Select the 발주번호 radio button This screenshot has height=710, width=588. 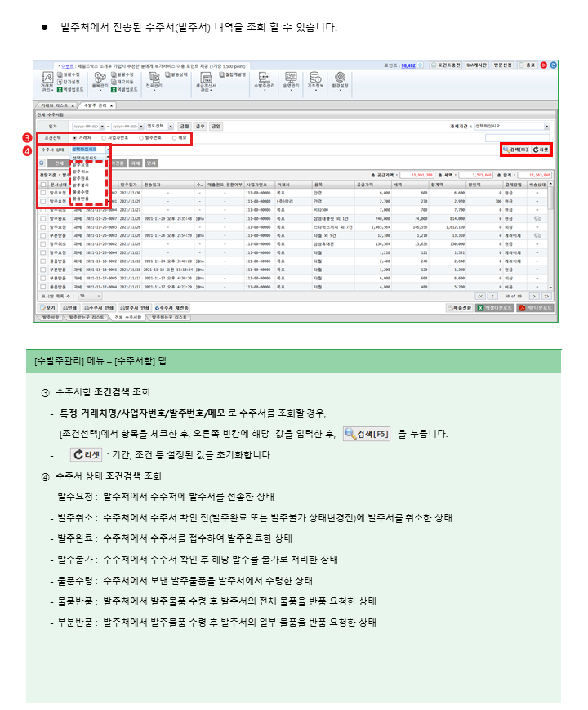click(141, 138)
